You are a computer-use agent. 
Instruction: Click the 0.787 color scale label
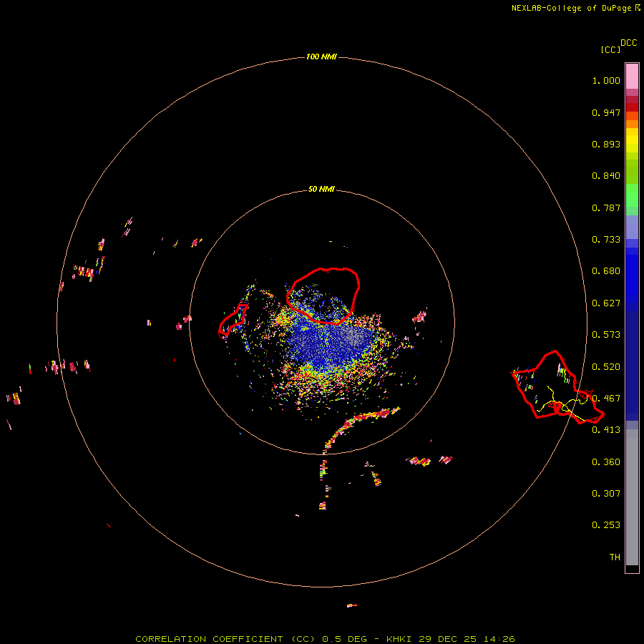[606, 208]
